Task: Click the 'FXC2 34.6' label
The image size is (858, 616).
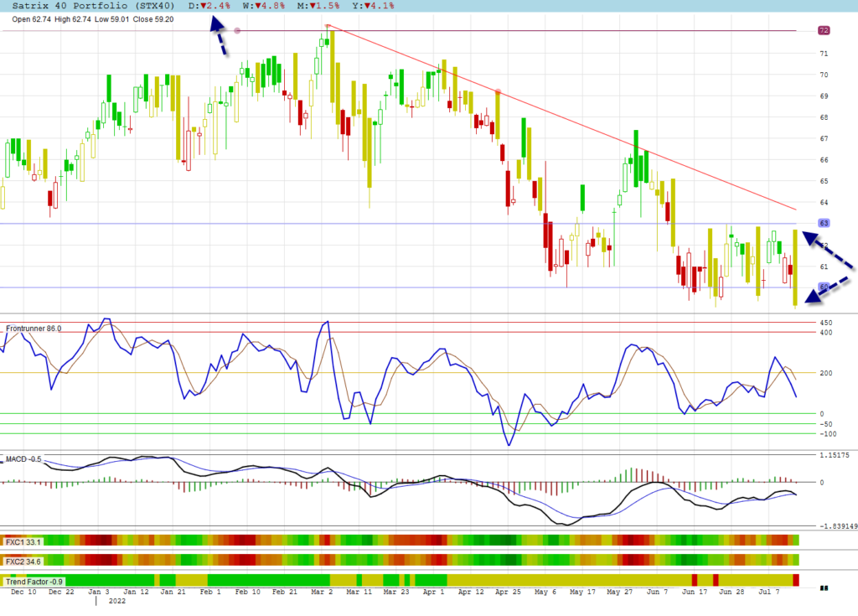Action: click(x=23, y=562)
